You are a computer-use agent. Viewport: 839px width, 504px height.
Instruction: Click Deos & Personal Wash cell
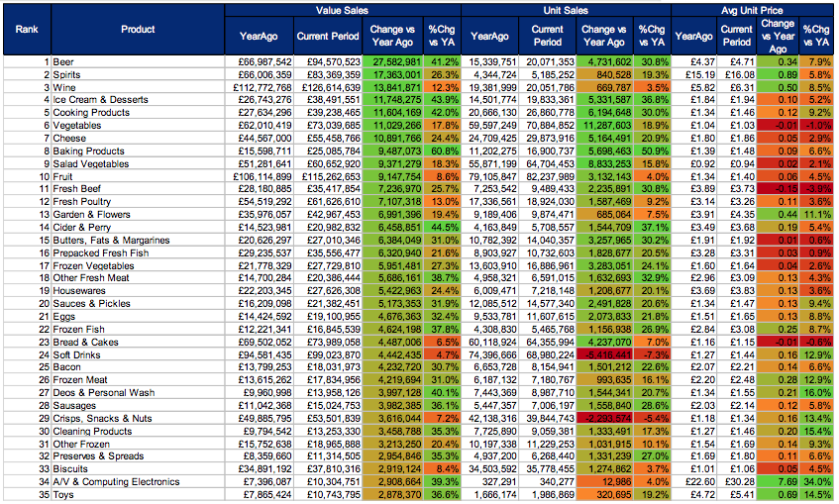coord(138,393)
